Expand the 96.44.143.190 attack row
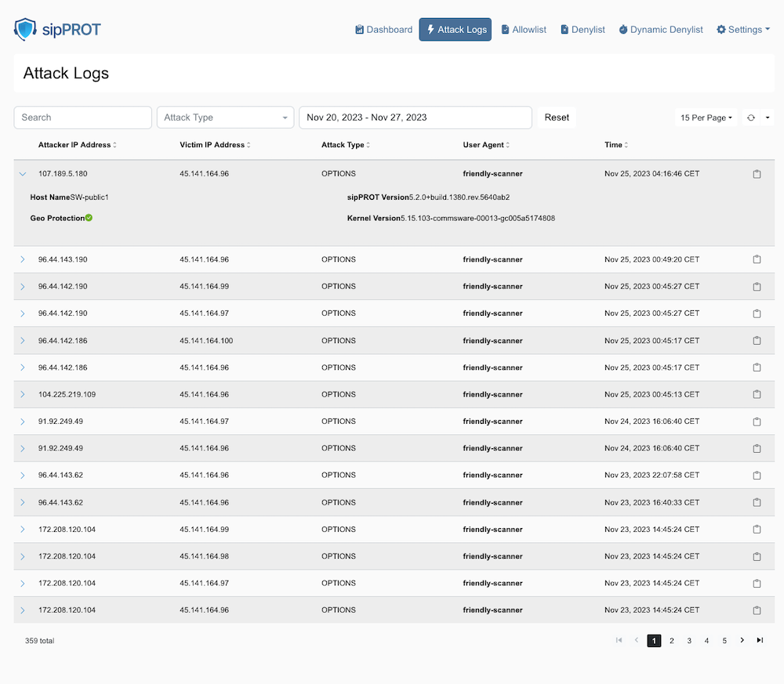This screenshot has width=784, height=684. [22, 259]
